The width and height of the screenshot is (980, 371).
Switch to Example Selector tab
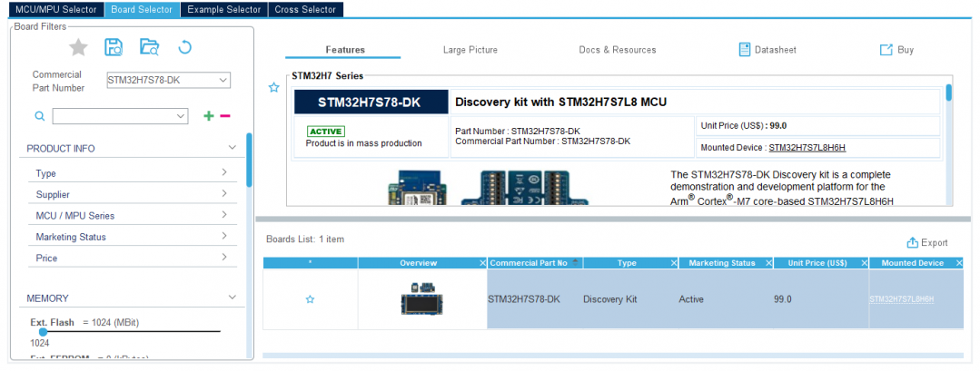coord(223,9)
